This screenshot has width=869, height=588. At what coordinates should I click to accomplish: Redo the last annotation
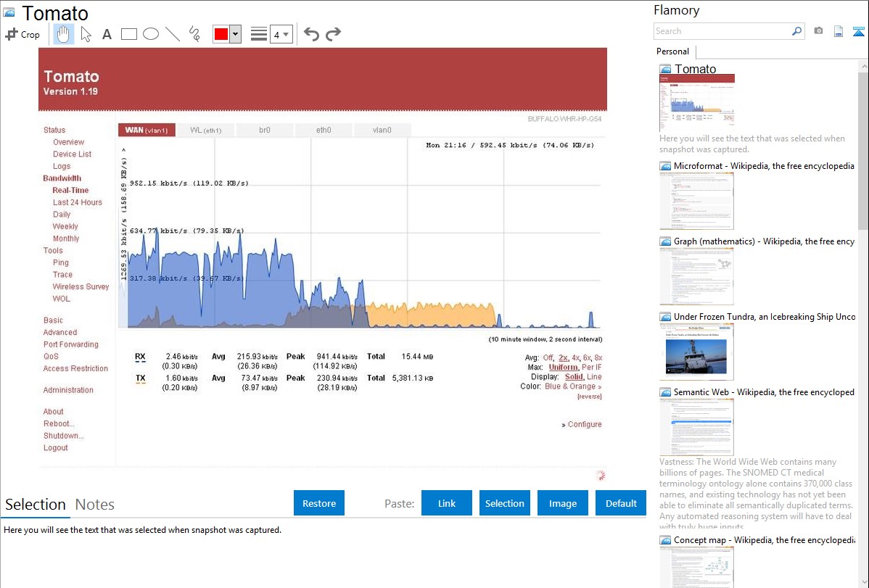tap(333, 34)
